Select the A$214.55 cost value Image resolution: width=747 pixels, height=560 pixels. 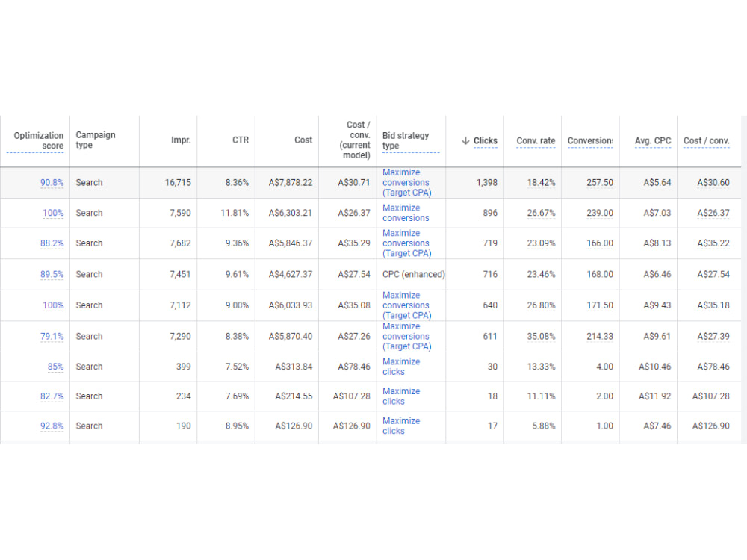pos(294,396)
